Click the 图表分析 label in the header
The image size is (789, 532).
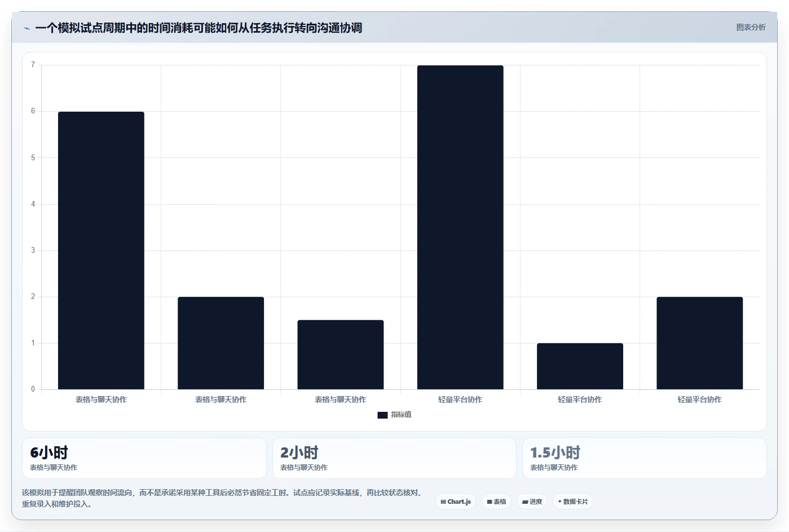click(751, 27)
